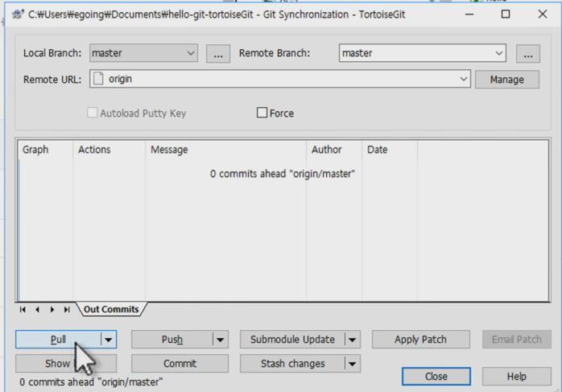562x392 pixels.
Task: Open the Manage remotes button
Action: (507, 80)
